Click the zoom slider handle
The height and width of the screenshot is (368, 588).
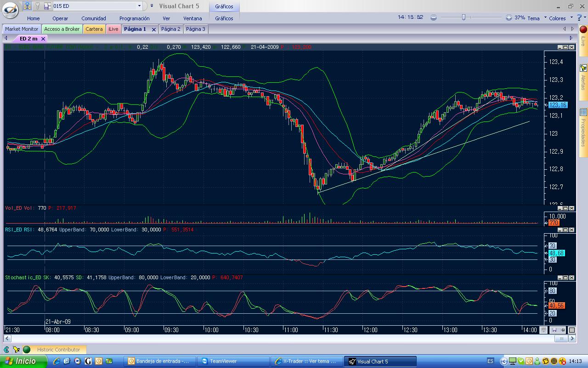tap(464, 17)
